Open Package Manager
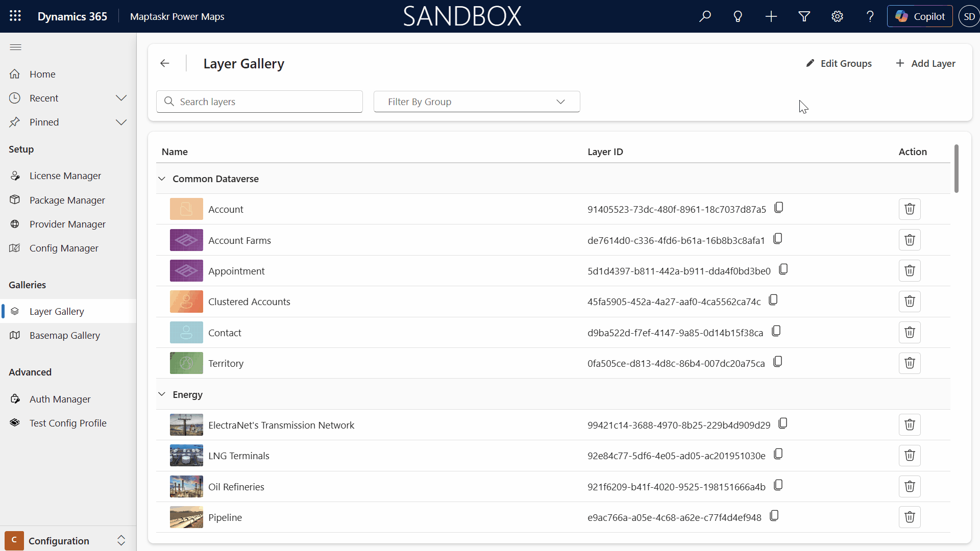This screenshot has width=980, height=551. [68, 200]
